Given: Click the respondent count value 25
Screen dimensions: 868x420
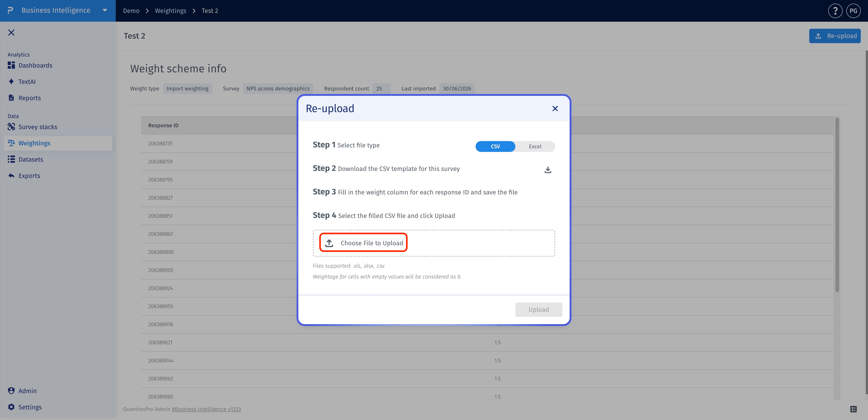Looking at the screenshot, I should (381, 88).
